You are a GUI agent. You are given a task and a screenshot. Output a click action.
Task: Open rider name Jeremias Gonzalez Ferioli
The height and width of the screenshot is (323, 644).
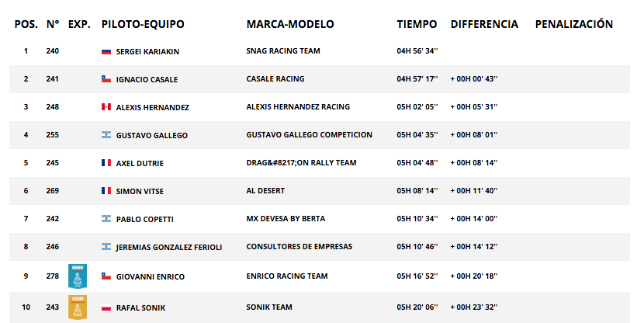pyautogui.click(x=169, y=248)
